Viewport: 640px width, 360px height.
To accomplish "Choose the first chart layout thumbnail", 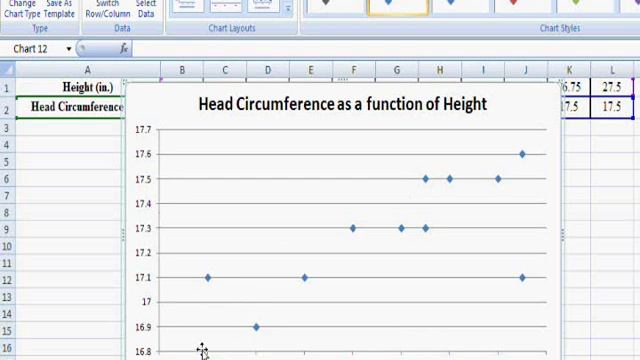I will tap(187, 6).
